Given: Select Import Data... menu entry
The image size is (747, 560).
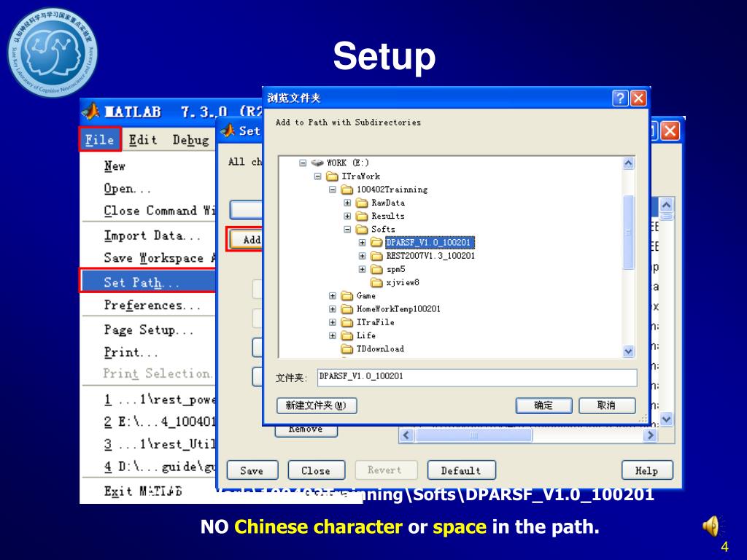Looking at the screenshot, I should (152, 236).
